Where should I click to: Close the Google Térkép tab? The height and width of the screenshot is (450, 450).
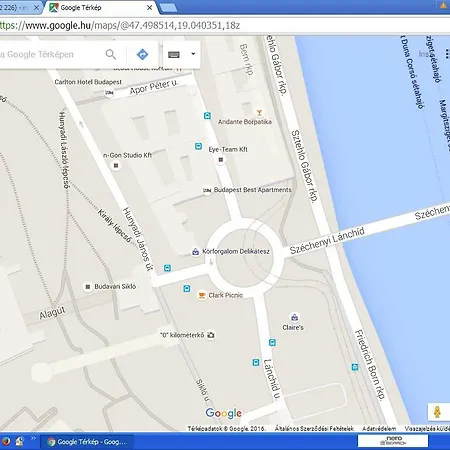click(150, 7)
